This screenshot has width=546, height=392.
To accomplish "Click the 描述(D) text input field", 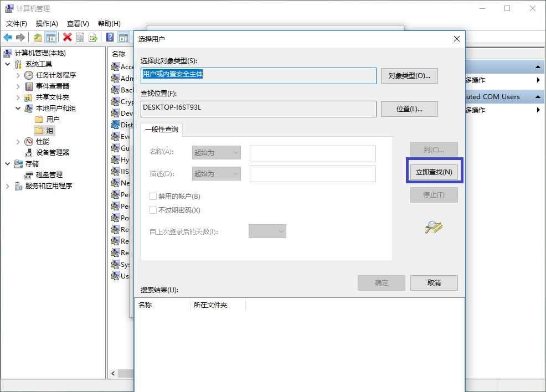I will coord(313,174).
